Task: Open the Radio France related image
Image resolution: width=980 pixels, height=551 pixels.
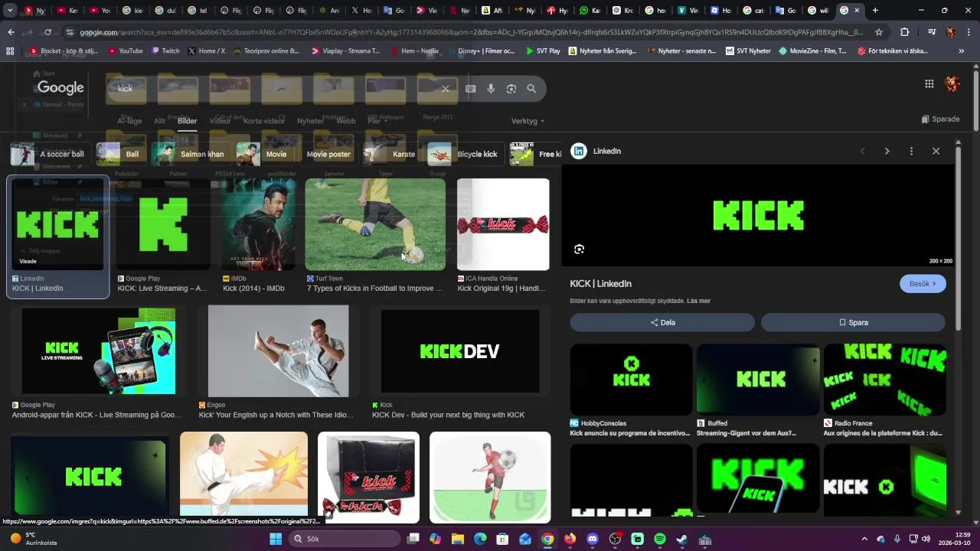Action: 885,380
